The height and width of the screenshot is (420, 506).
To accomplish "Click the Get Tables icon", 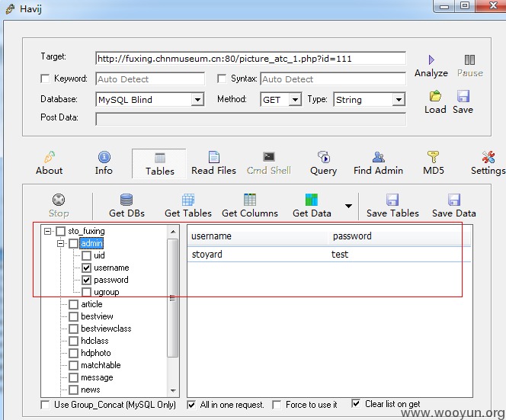I will coord(188,200).
